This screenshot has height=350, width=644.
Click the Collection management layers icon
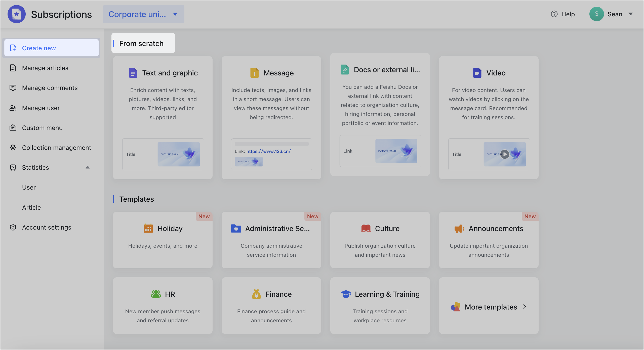click(13, 148)
